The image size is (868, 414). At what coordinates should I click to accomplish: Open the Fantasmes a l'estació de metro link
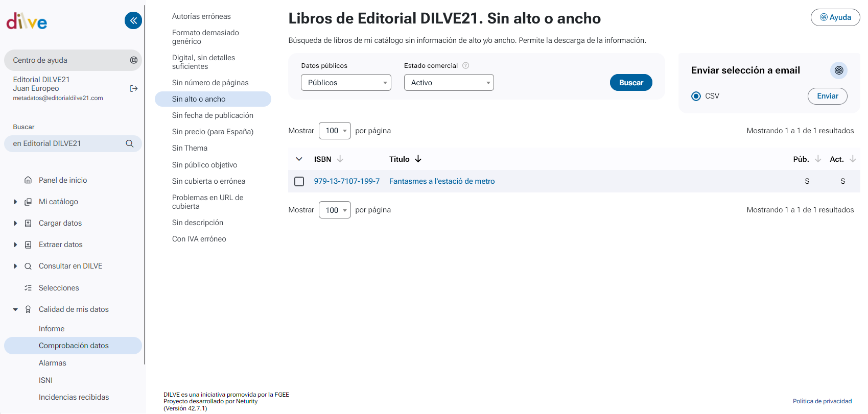coord(441,182)
